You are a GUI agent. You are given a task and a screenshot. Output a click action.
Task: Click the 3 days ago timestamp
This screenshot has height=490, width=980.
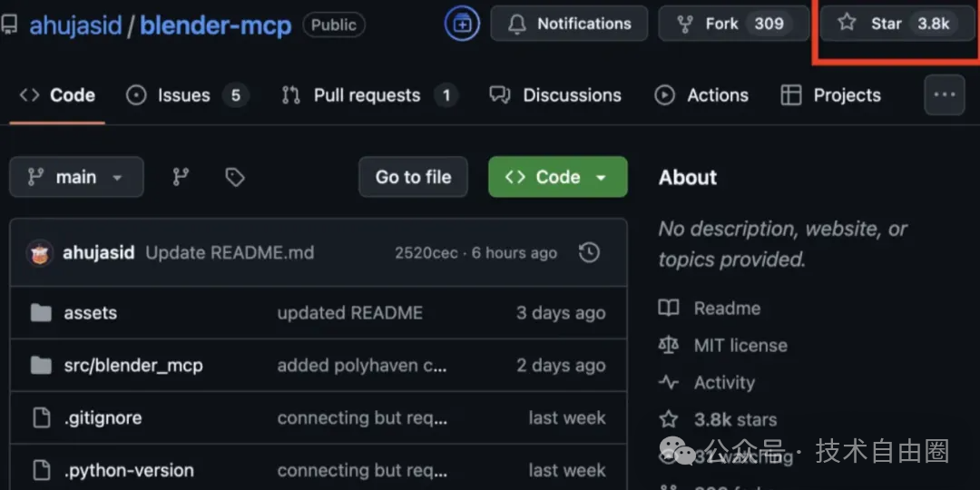click(x=561, y=313)
